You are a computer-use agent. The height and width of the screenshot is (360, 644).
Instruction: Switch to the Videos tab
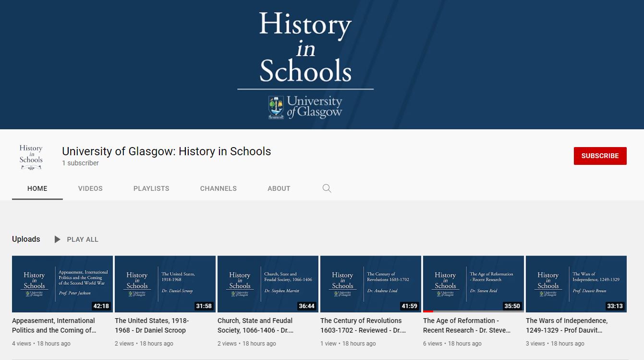pyautogui.click(x=90, y=188)
